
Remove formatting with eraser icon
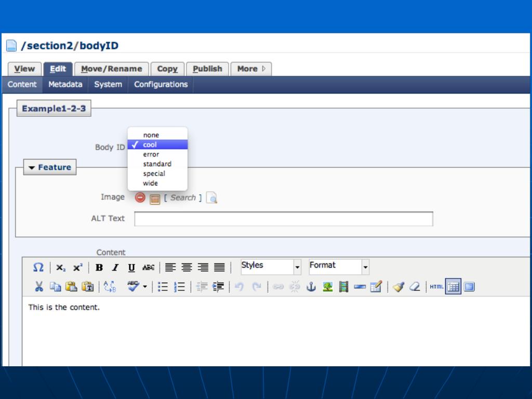[415, 287]
